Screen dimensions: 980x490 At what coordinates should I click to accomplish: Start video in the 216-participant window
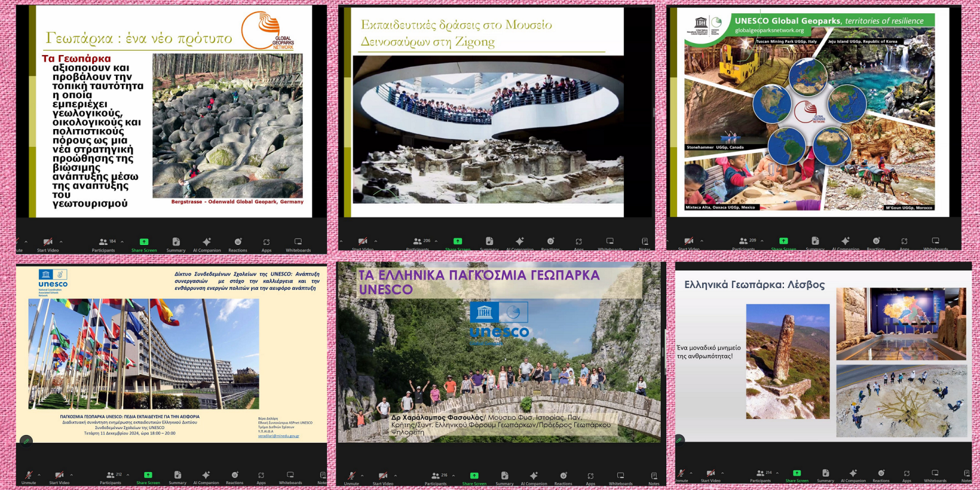pos(383,479)
